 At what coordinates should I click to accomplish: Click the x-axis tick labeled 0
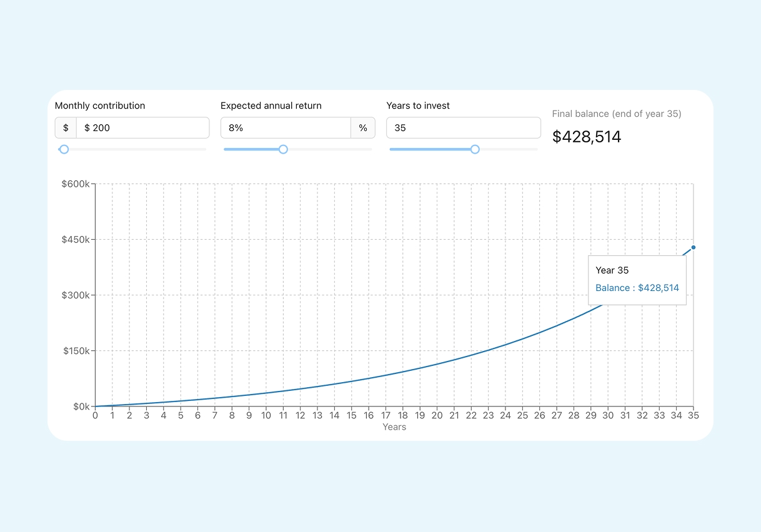click(95, 415)
